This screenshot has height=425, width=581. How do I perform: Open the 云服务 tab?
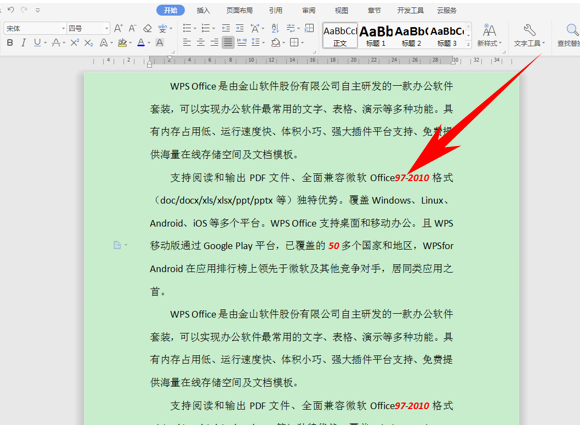(x=446, y=10)
